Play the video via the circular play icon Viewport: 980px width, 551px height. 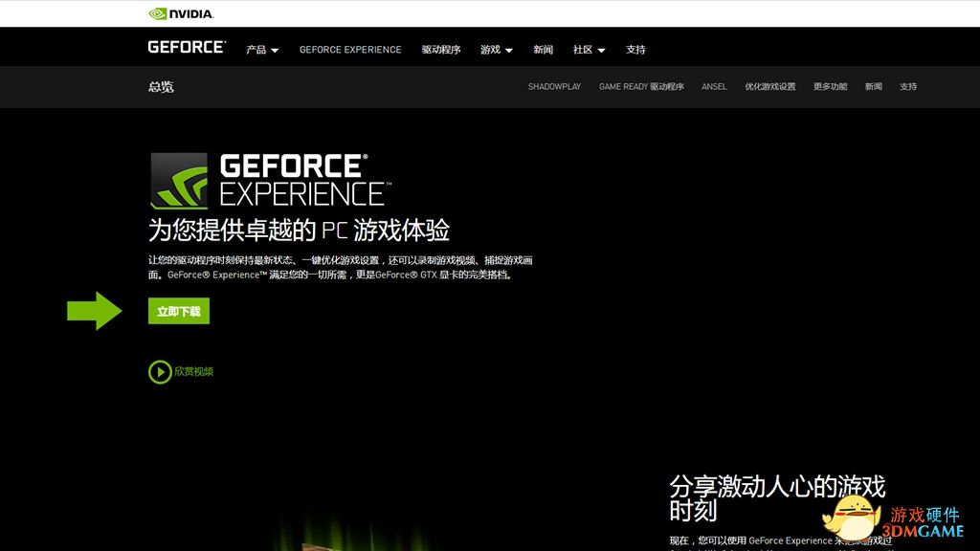[160, 372]
